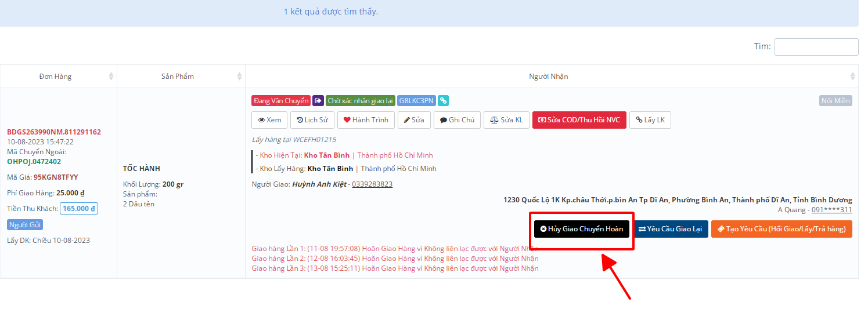
Task: Click external code OHPOJ.0472402
Action: [34, 162]
